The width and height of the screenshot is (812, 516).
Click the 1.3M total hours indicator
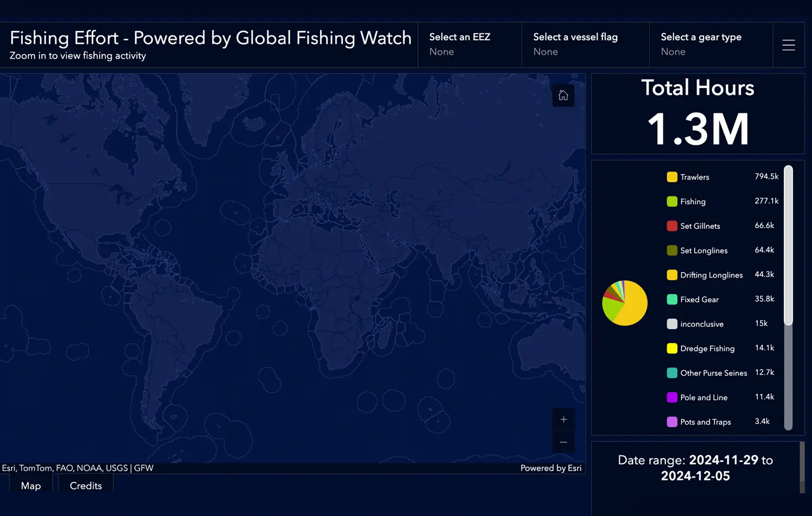point(698,129)
